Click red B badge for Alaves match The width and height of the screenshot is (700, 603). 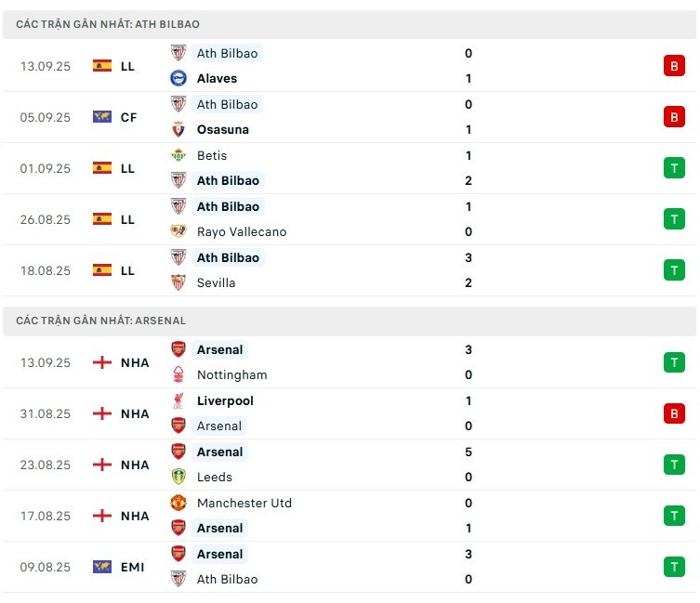(674, 66)
